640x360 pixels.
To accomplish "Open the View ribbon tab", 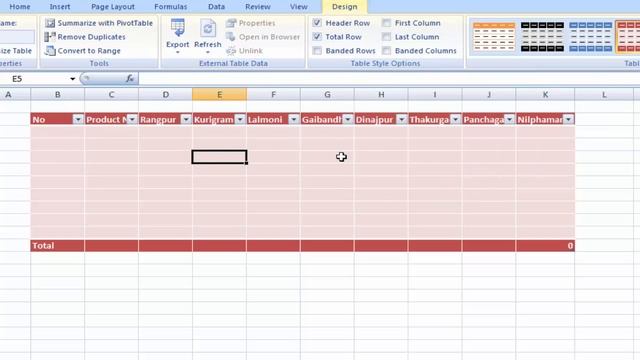I will 299,7.
